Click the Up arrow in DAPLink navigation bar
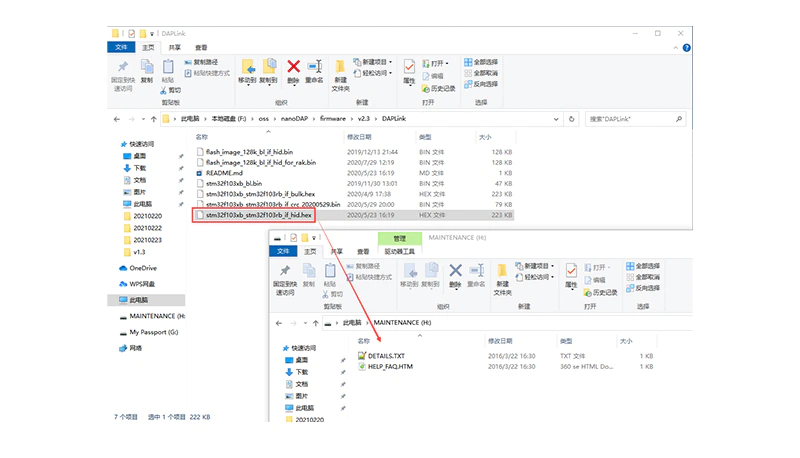 (154, 119)
